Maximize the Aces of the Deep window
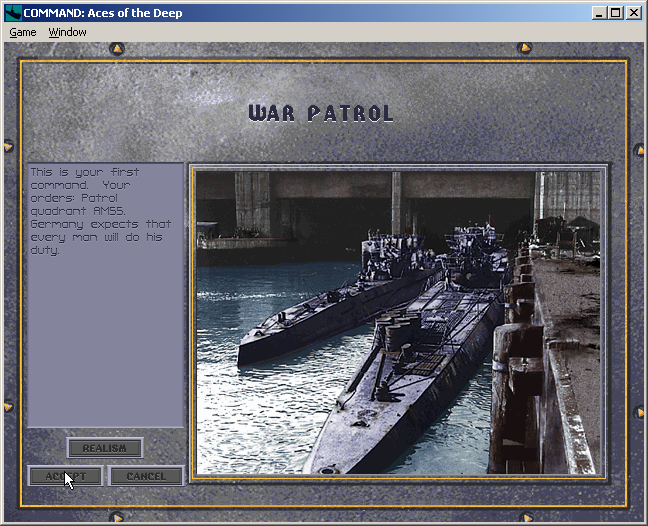648x526 pixels. pyautogui.click(x=615, y=13)
